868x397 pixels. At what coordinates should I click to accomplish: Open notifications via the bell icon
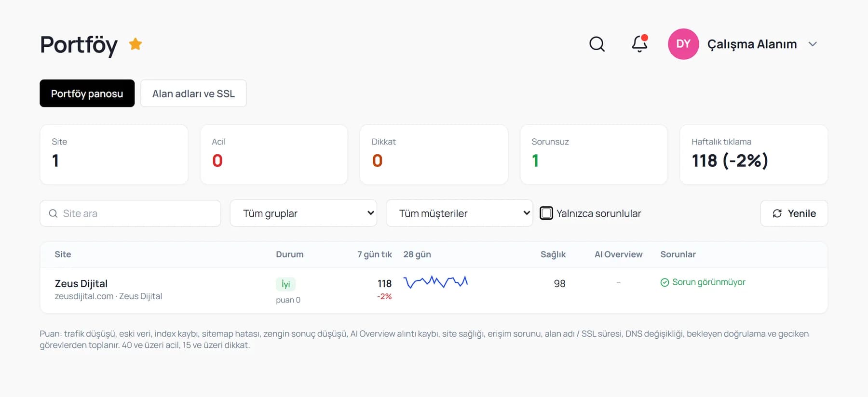point(639,44)
